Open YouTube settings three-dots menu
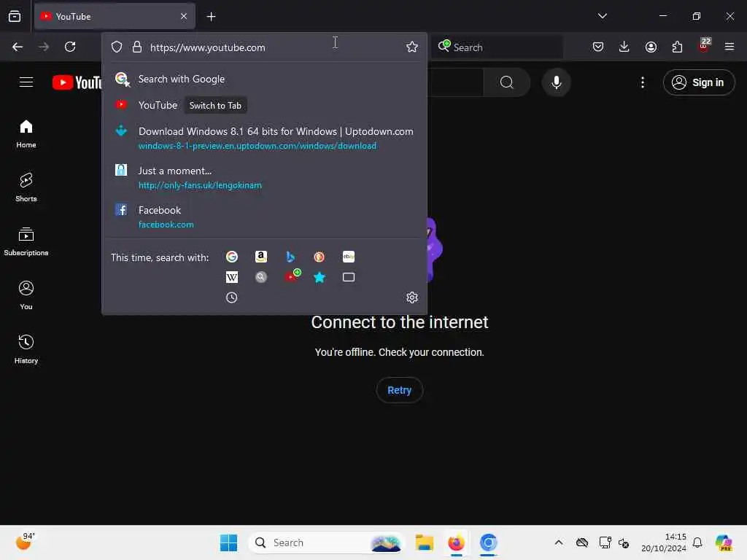This screenshot has height=560, width=747. pyautogui.click(x=643, y=82)
